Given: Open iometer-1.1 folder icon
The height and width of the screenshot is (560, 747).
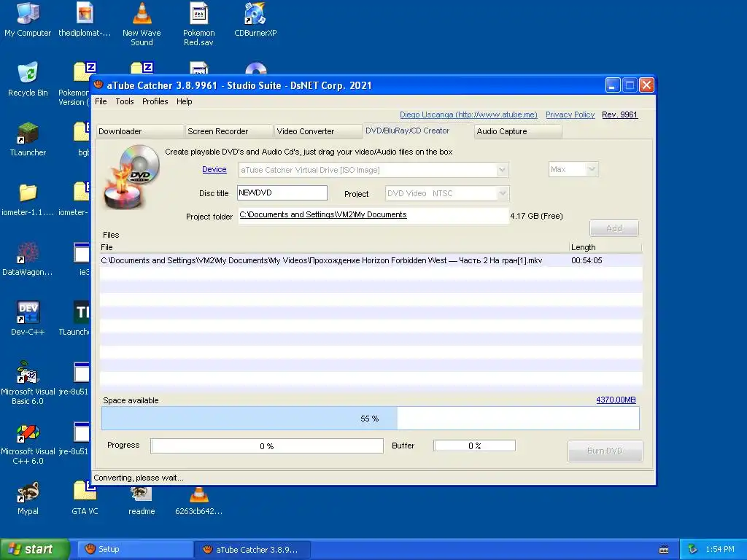Looking at the screenshot, I should 28,200.
